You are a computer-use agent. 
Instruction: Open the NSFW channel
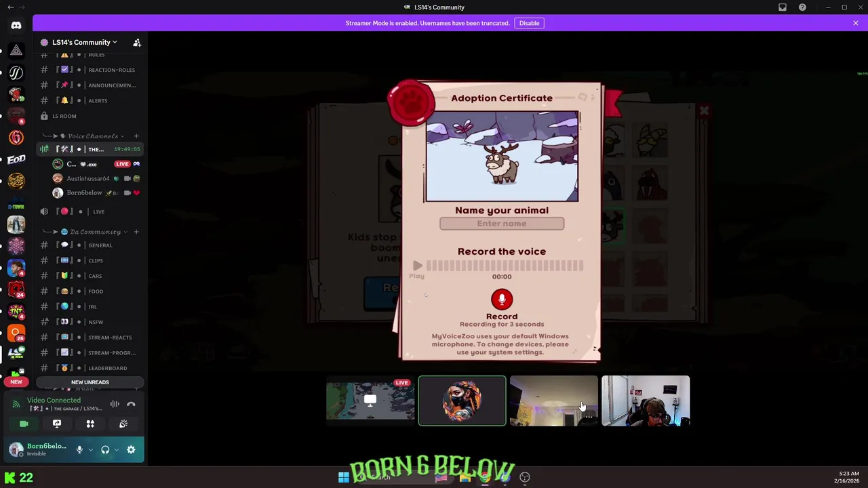(x=91, y=322)
